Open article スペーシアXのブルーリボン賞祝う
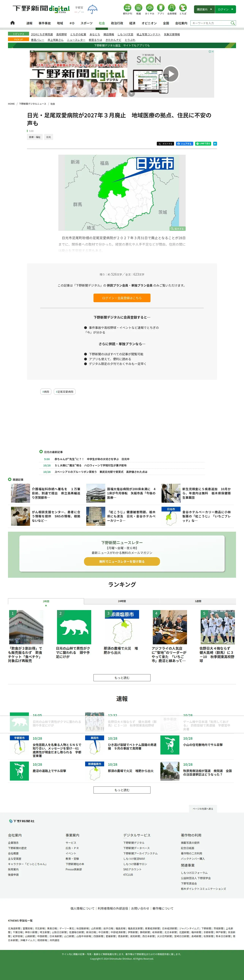The image size is (244, 980). point(101,472)
